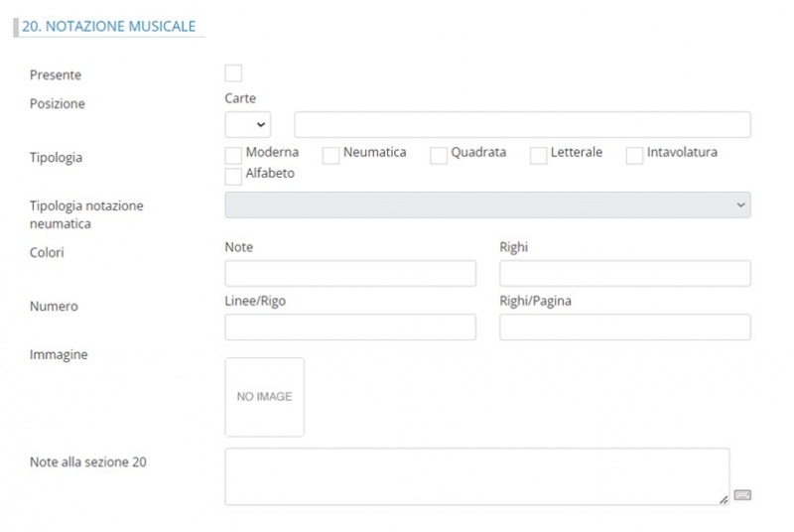
Task: Focus the Note alla sezione 20 textarea
Action: 476,476
